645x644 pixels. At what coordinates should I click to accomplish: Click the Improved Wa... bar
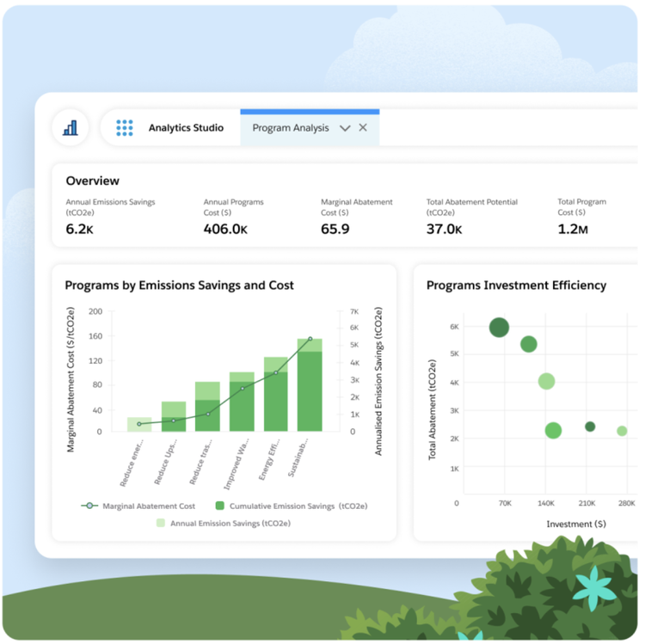(242, 402)
